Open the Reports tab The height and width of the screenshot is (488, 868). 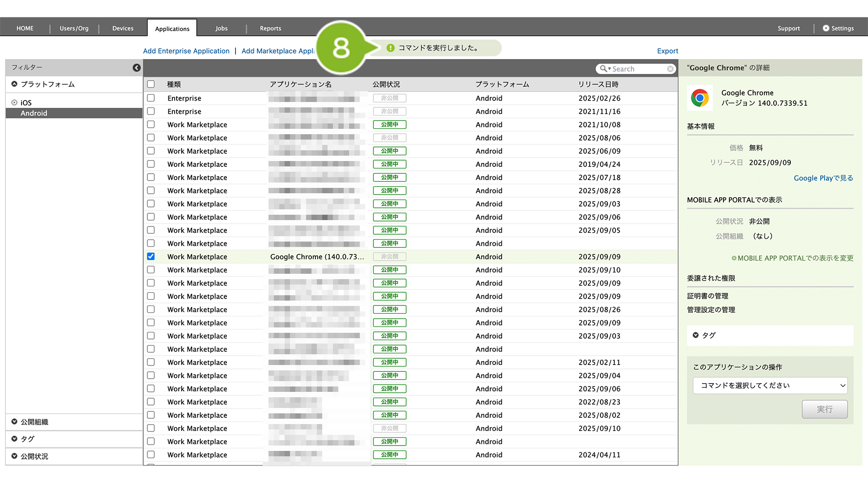(x=270, y=28)
